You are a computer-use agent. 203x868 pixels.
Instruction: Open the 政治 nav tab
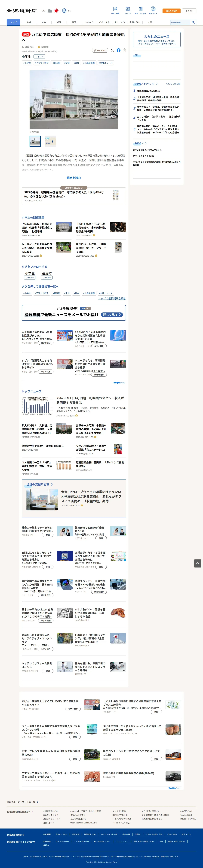[x=74, y=22]
